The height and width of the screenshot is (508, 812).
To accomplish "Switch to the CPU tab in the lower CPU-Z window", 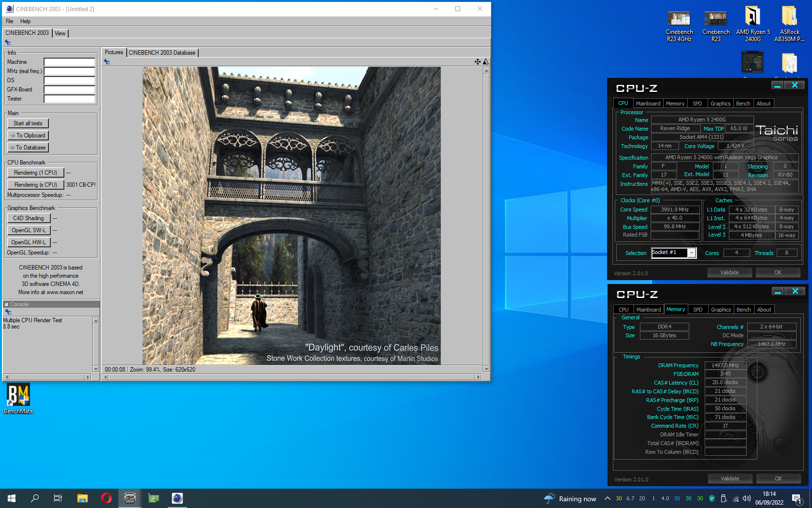I will (x=623, y=310).
